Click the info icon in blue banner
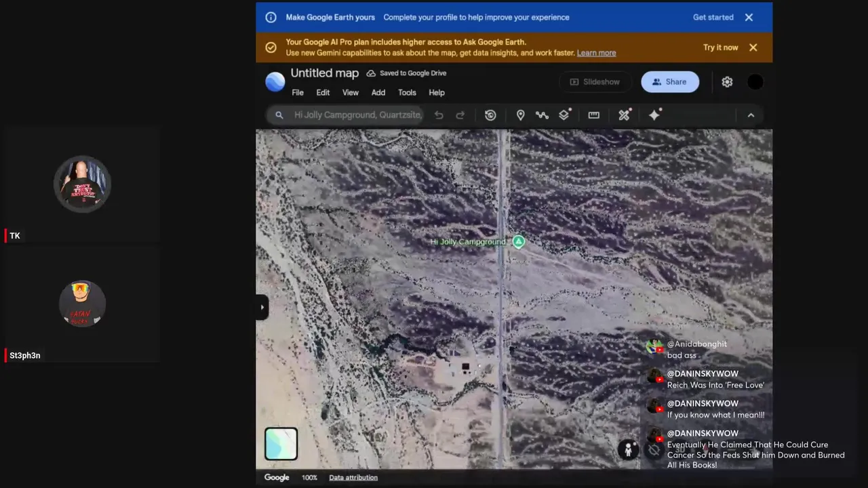Screen dimensions: 868x488 (271, 18)
